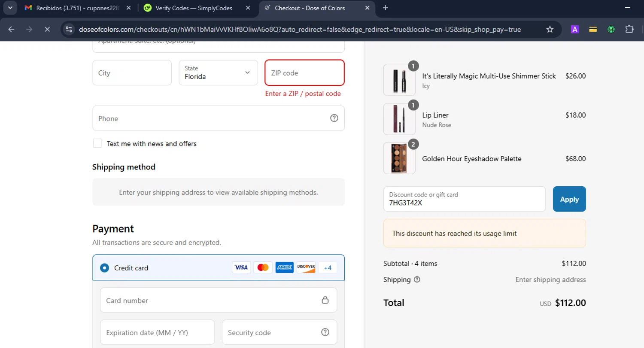Image resolution: width=644 pixels, height=348 pixels.
Task: Click the Phone input field
Action: point(218,118)
